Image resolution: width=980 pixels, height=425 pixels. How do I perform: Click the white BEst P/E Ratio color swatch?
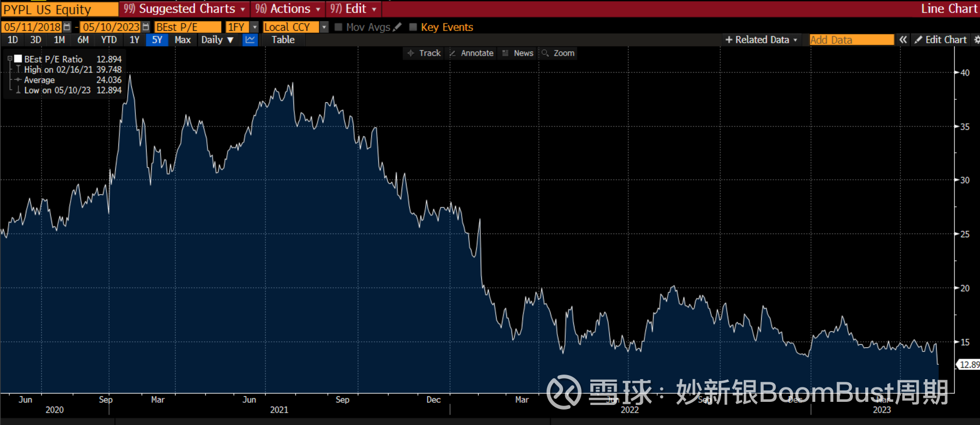click(18, 59)
